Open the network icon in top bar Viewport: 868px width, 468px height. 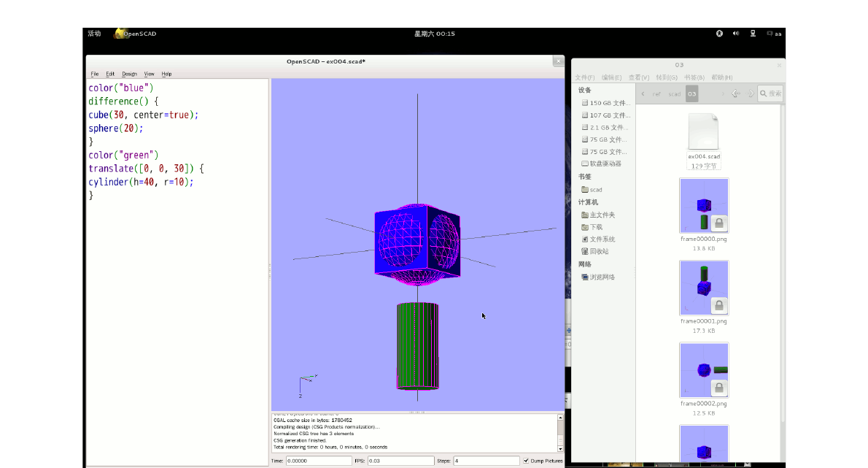coord(753,34)
